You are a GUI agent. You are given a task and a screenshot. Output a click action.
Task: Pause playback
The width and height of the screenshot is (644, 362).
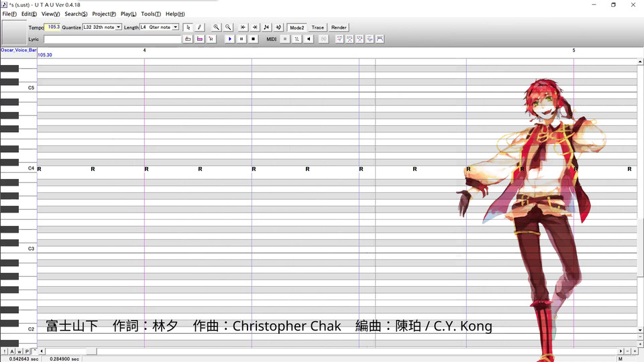click(241, 39)
